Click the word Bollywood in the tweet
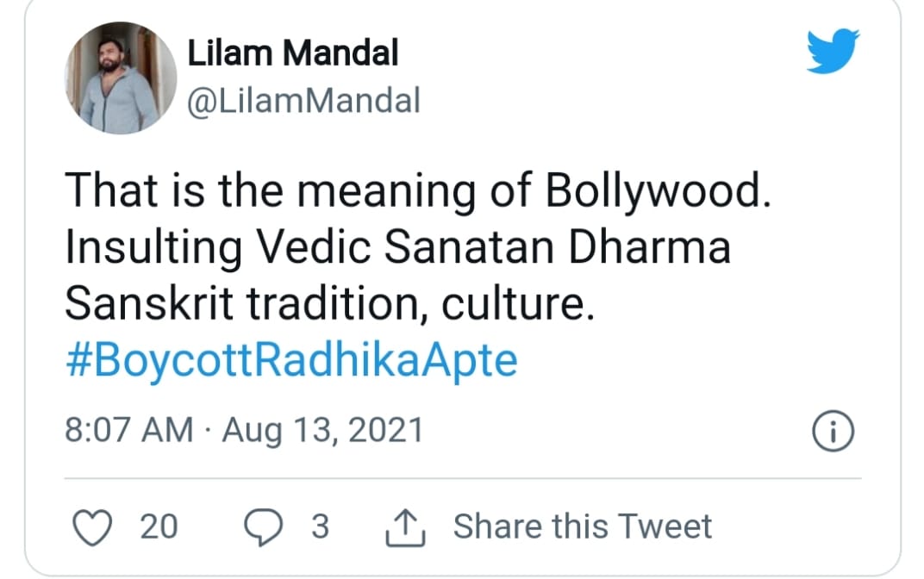 tap(656, 191)
